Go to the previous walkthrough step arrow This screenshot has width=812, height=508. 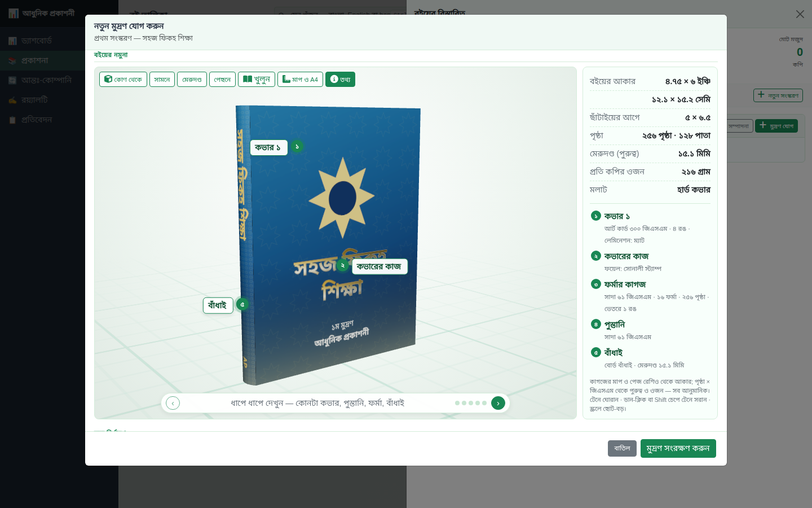[173, 403]
